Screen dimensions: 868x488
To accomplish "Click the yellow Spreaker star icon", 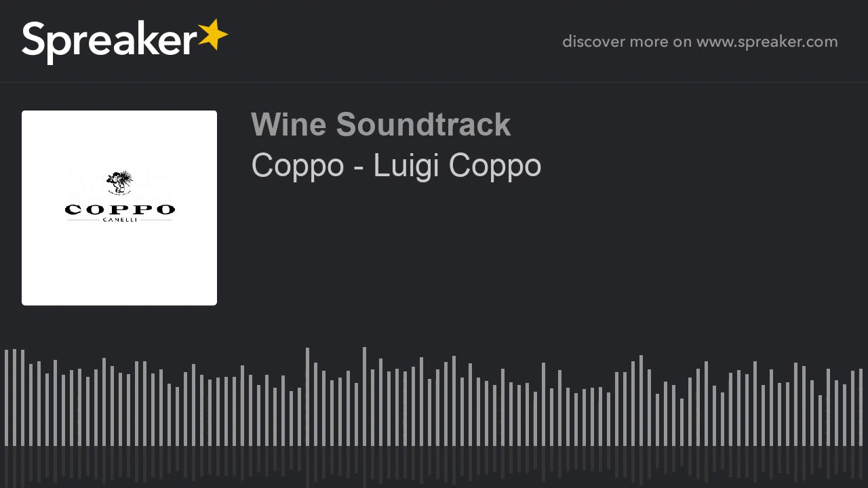I will tap(212, 35).
